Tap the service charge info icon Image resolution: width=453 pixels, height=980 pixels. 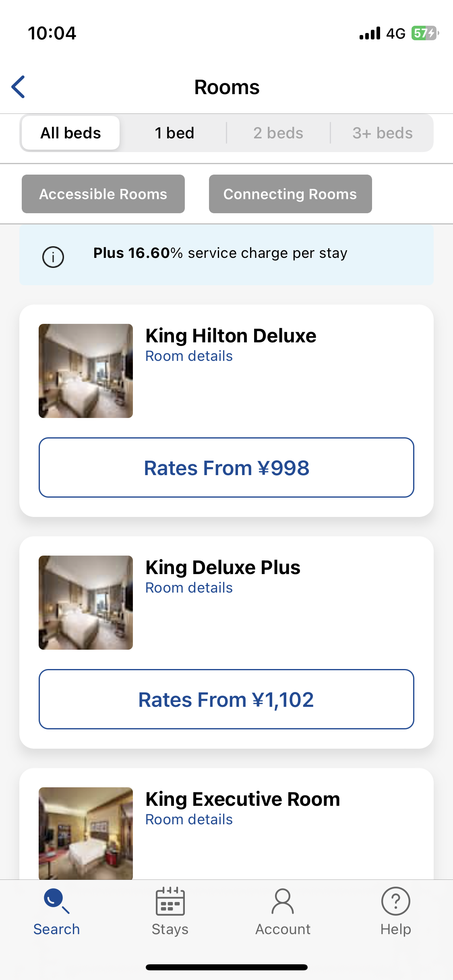(x=53, y=257)
